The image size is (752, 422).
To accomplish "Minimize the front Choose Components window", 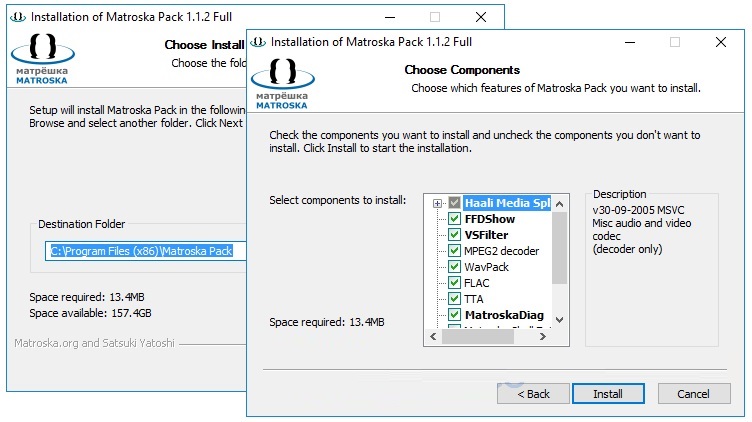I will 630,42.
